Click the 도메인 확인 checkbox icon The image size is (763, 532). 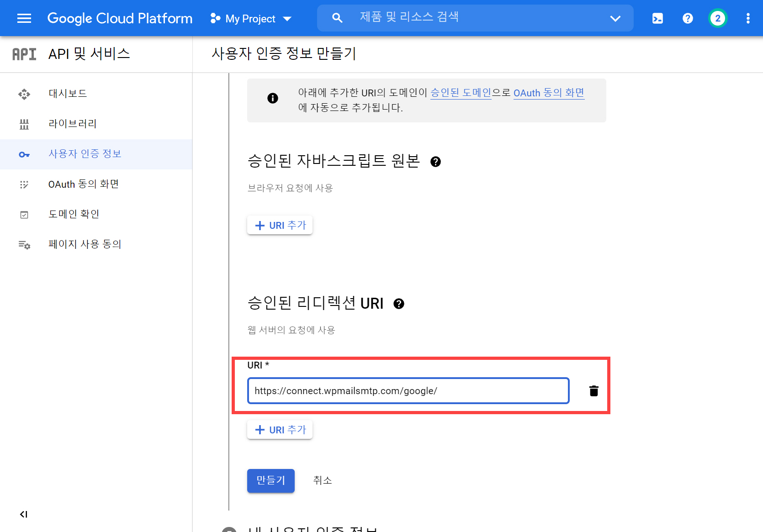tap(24, 215)
